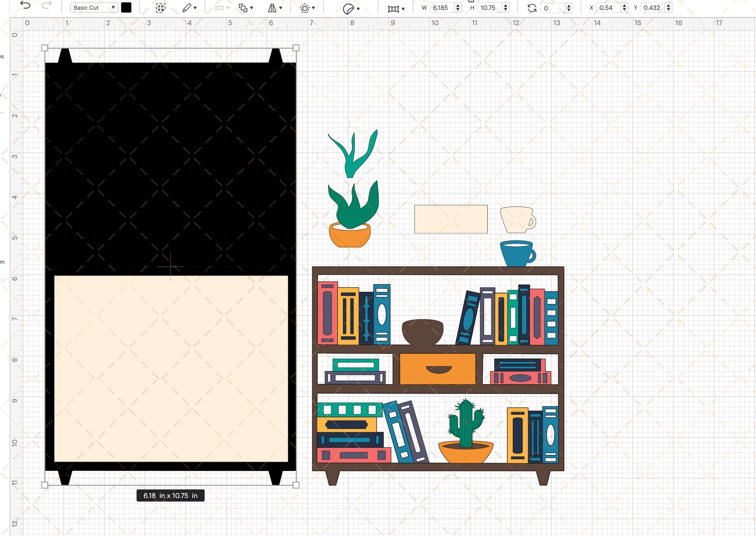Select the bookshelf's left leg

332,478
